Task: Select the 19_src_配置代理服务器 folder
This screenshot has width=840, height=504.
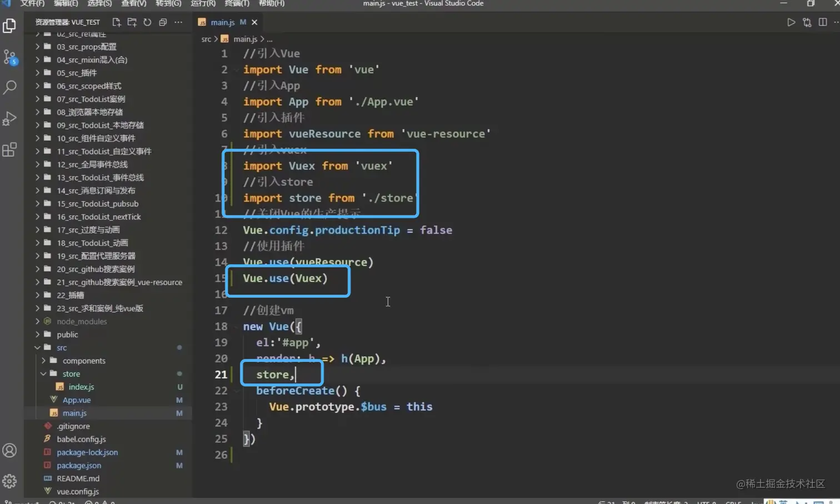Action: (x=96, y=256)
